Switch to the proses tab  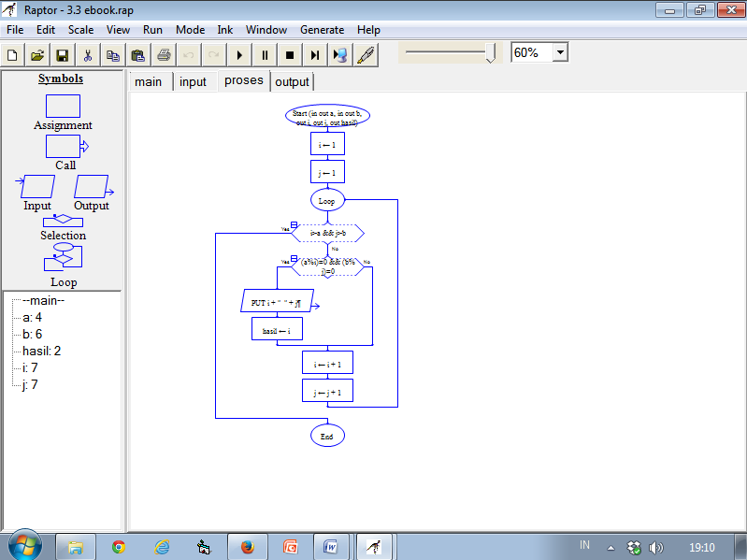pos(243,80)
